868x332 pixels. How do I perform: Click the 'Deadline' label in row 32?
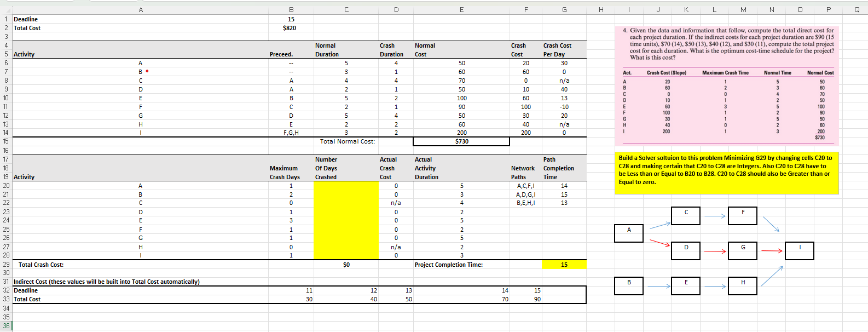pos(26,290)
